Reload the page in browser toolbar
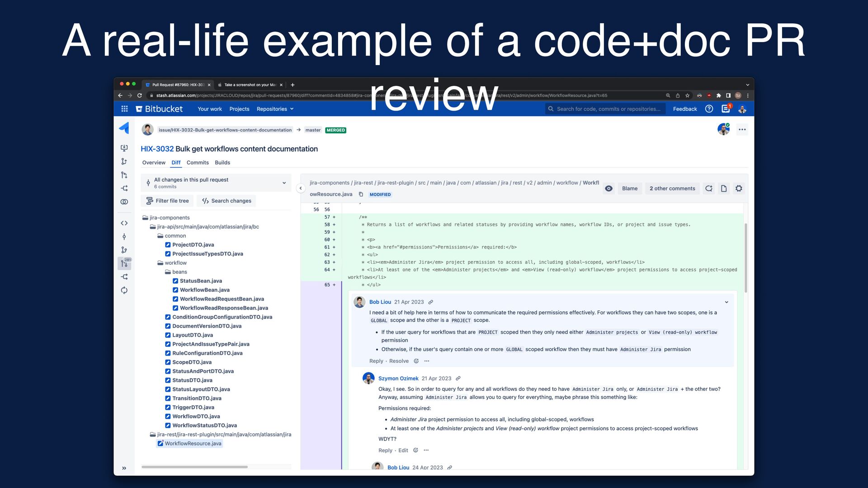 pos(140,95)
